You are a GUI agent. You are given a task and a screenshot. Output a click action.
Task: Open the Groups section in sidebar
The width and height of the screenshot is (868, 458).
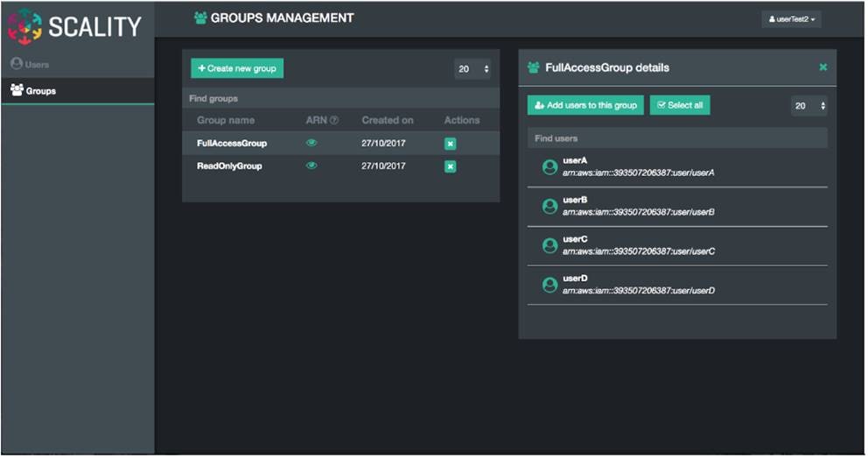pyautogui.click(x=33, y=90)
